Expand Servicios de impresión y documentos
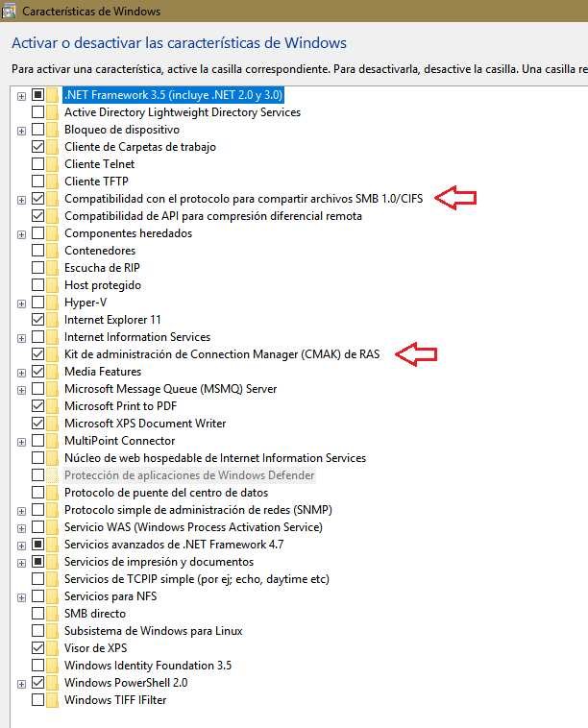This screenshot has width=588, height=728. click(x=21, y=563)
